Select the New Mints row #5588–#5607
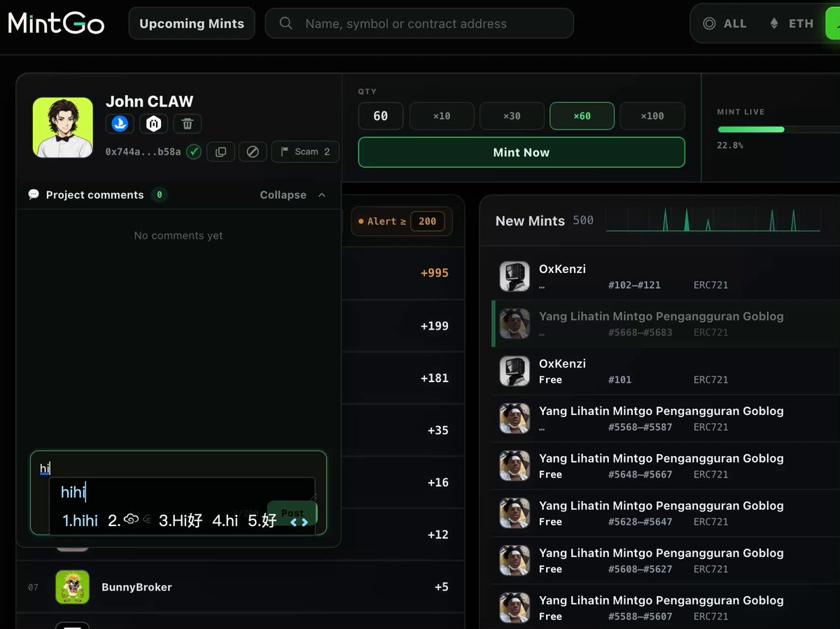 click(666, 607)
